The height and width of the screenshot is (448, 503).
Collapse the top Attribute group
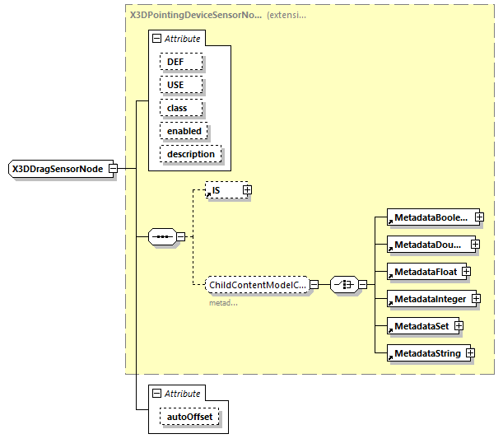(155, 39)
